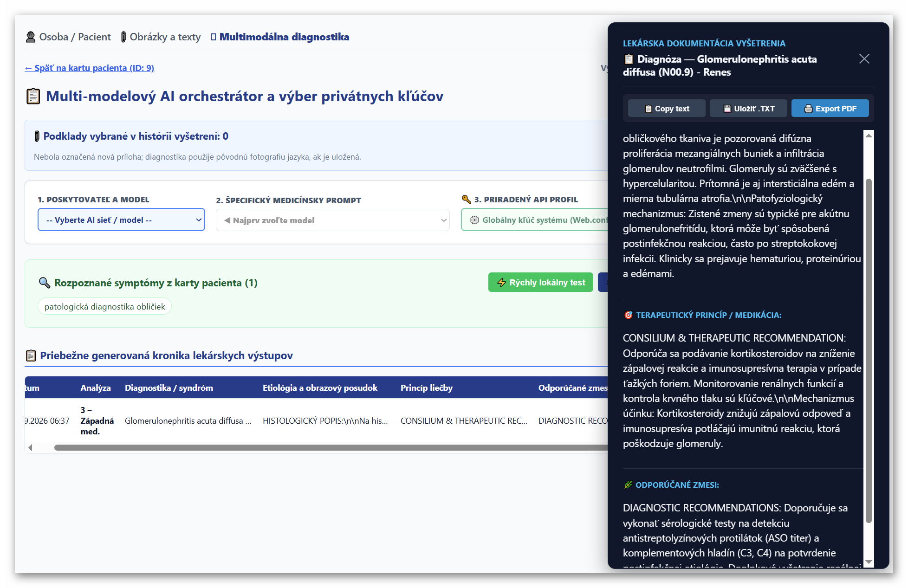This screenshot has width=908, height=588.
Task: Click the vertical scrollbar thumb in documentation panel
Action: (869, 350)
